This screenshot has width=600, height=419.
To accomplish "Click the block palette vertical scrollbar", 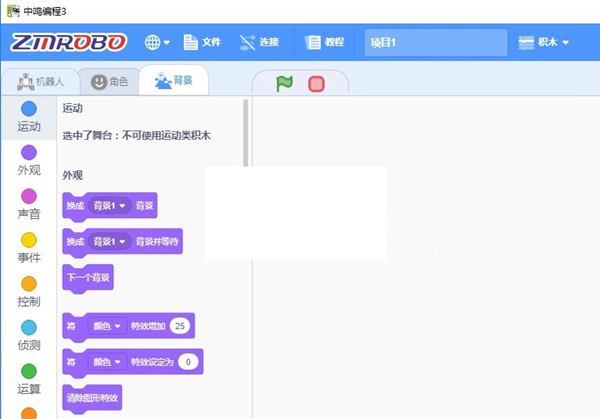I will (245, 132).
